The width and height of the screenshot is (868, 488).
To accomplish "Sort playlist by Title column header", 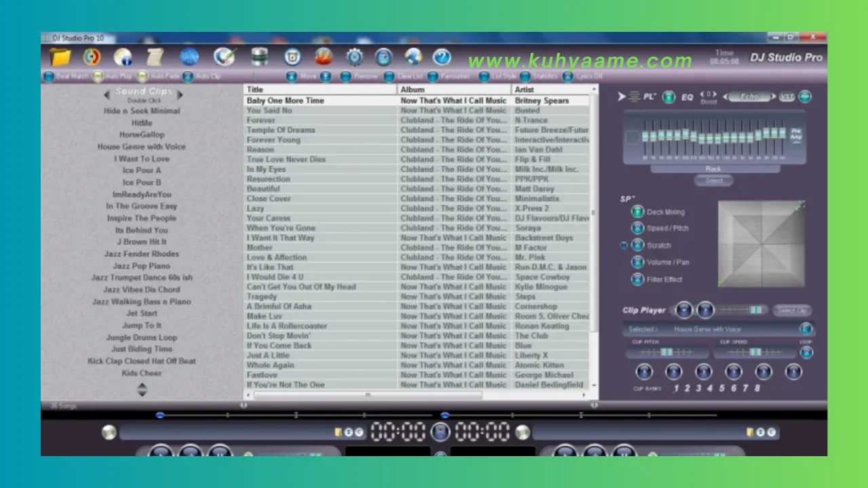I will point(320,89).
